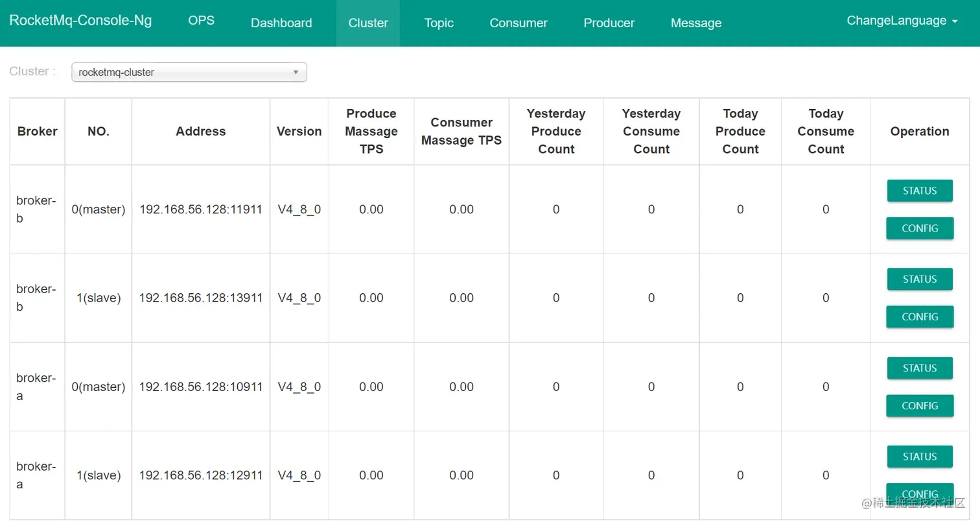The image size is (980, 524).
Task: Click broker-b in the 13911 row
Action: pos(36,298)
